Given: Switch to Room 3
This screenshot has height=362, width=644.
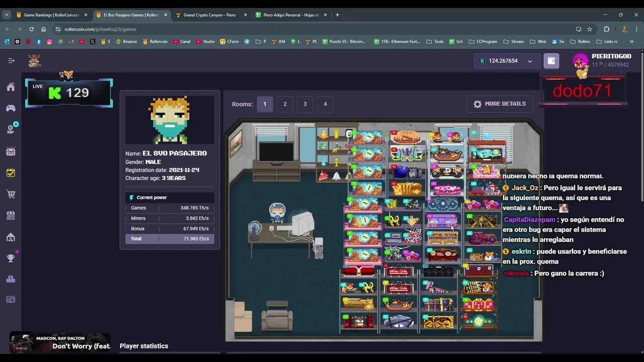Looking at the screenshot, I should [305, 104].
